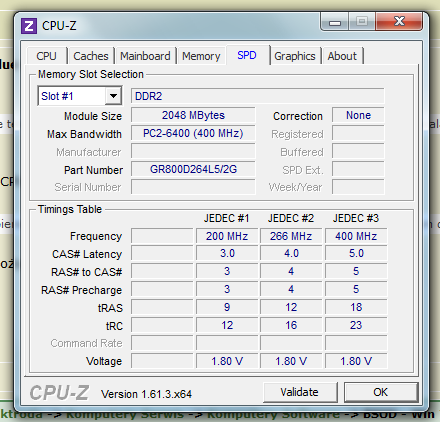Switch to the CPU tab
440x422 pixels.
[46, 56]
